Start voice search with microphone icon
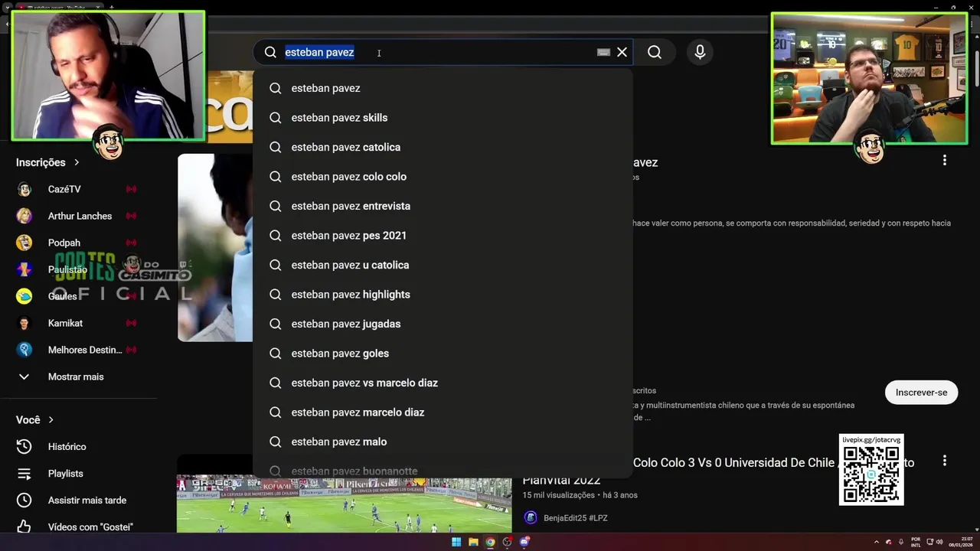 coord(700,52)
